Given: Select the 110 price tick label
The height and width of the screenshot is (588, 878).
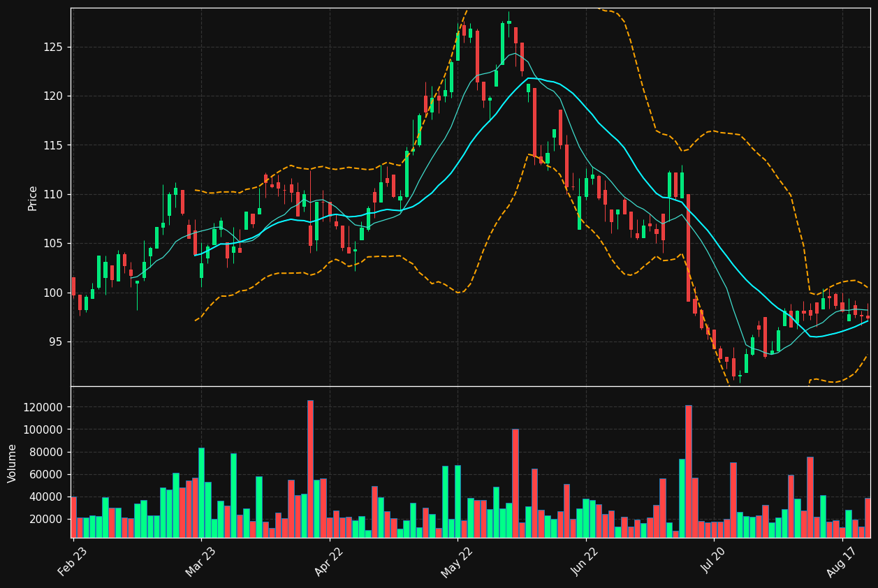Looking at the screenshot, I should click(x=52, y=194).
